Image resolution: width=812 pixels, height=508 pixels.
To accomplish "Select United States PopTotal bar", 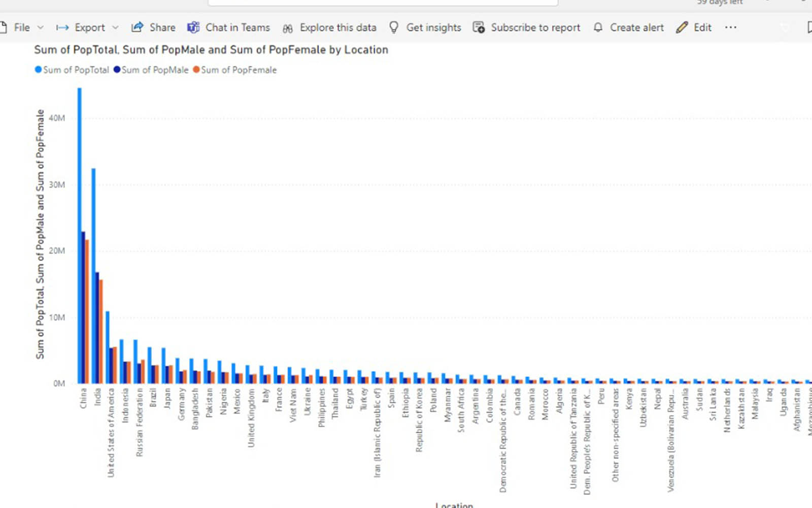I will click(x=107, y=347).
